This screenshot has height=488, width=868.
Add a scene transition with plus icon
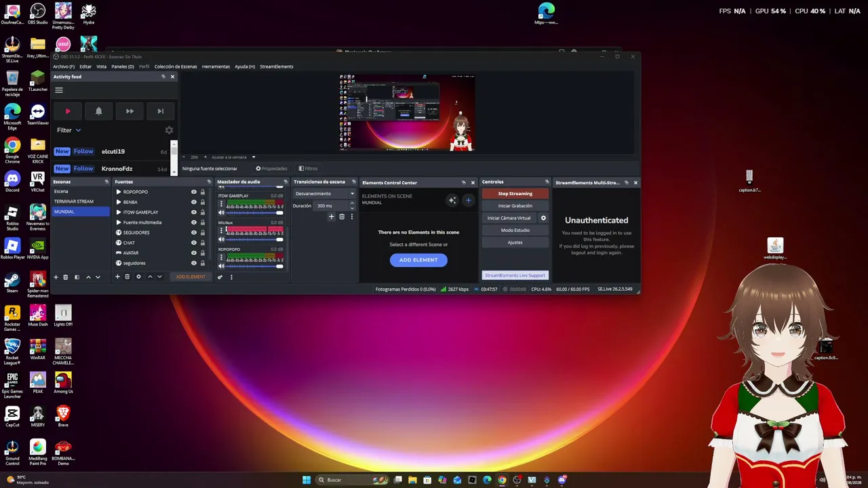point(332,217)
